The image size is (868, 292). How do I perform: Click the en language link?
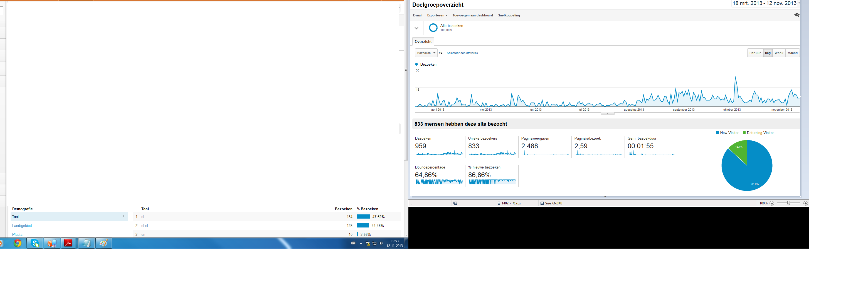click(x=143, y=235)
